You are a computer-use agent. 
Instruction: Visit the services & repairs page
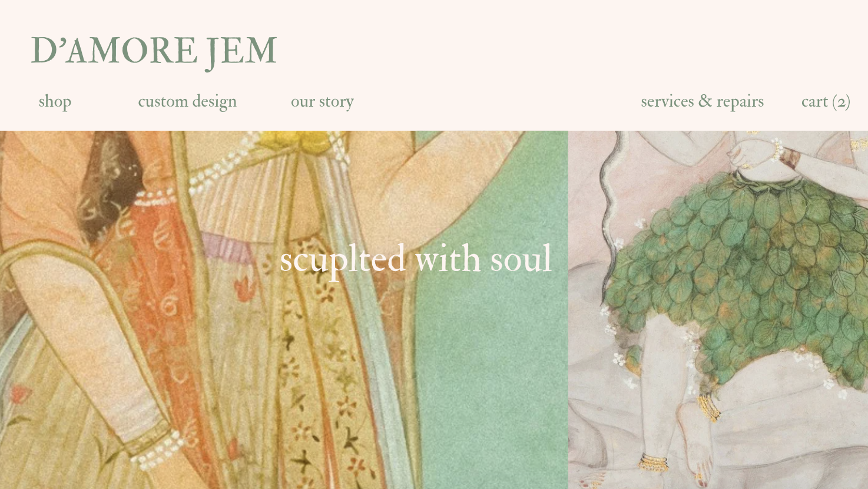click(702, 101)
